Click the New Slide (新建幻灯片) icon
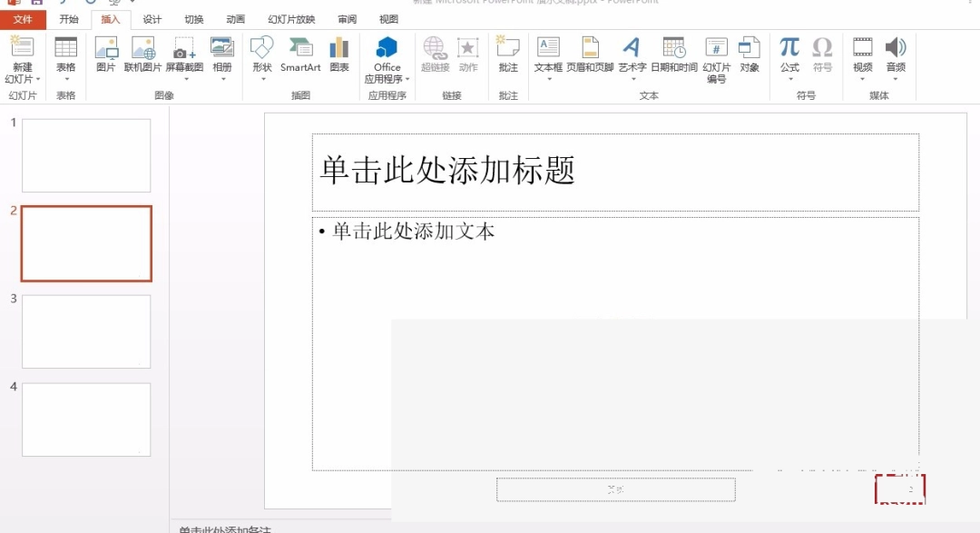Viewport: 980px width, 533px height. pos(23,47)
